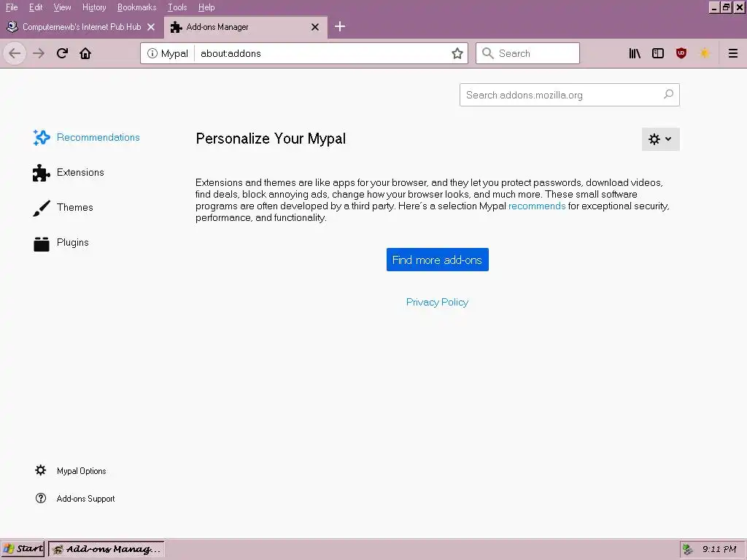Screen dimensions: 747x560
Task: Go back using the back arrow button
Action: (15, 53)
